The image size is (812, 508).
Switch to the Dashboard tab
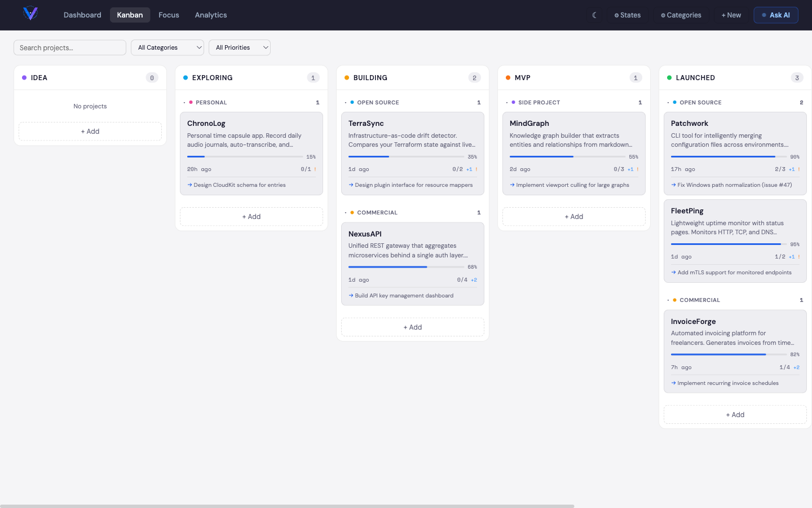tap(82, 15)
